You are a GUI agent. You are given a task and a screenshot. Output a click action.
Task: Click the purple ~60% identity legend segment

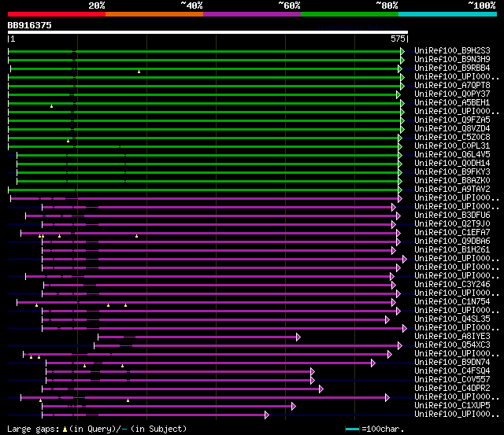252,14
